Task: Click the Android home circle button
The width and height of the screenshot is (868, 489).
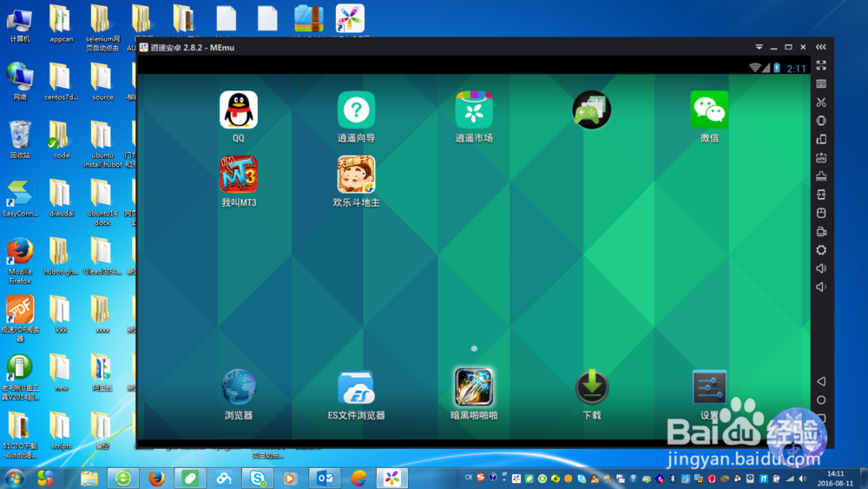Action: [x=821, y=400]
